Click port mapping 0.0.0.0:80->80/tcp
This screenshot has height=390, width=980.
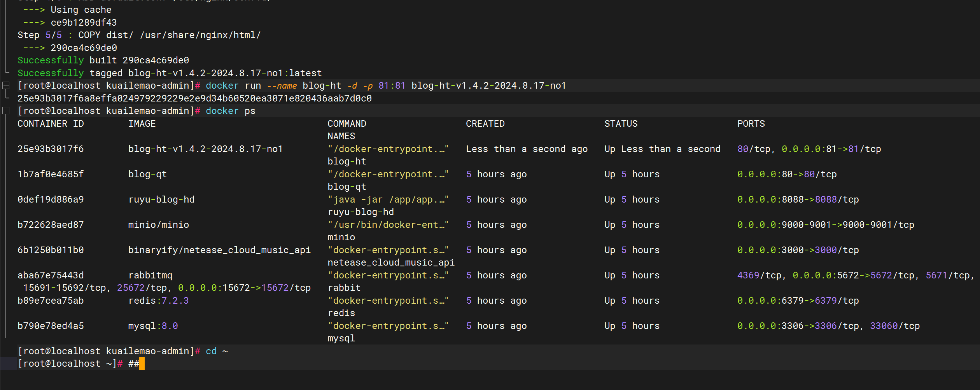(787, 174)
